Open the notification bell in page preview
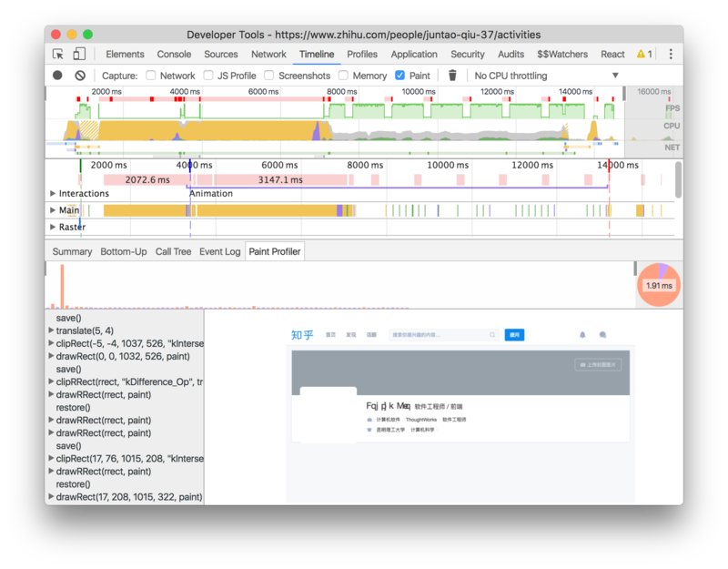728x569 pixels. point(582,335)
